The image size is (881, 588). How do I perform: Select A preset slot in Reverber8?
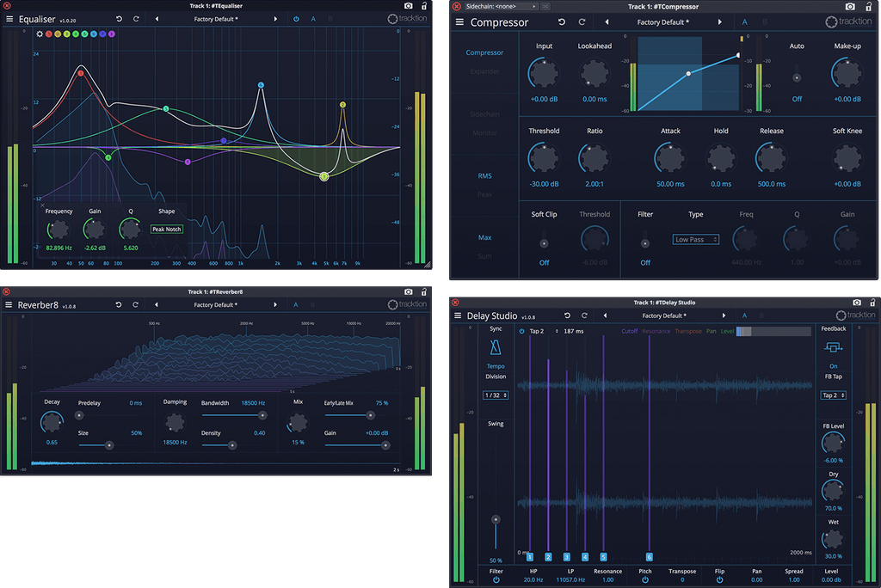(296, 304)
